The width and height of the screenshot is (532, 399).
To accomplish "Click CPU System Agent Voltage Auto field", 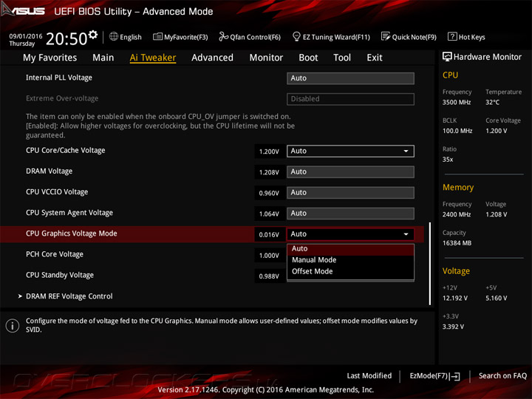I will click(x=350, y=213).
